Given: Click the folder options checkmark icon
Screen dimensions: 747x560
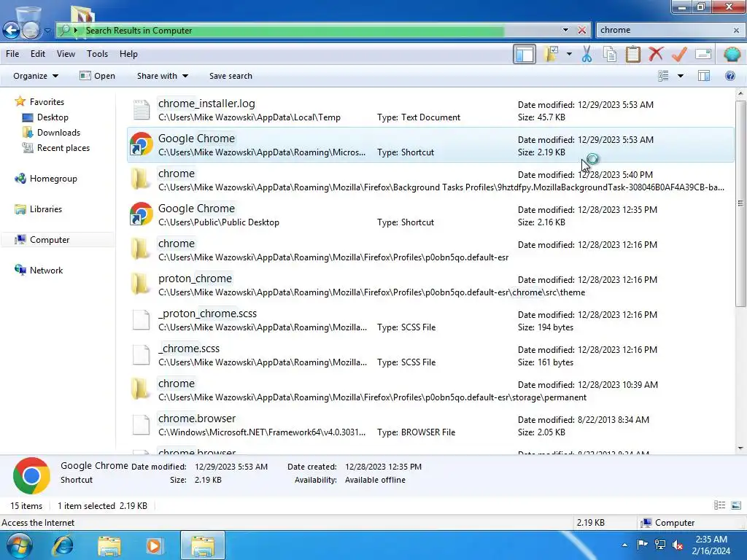Looking at the screenshot, I should point(551,54).
